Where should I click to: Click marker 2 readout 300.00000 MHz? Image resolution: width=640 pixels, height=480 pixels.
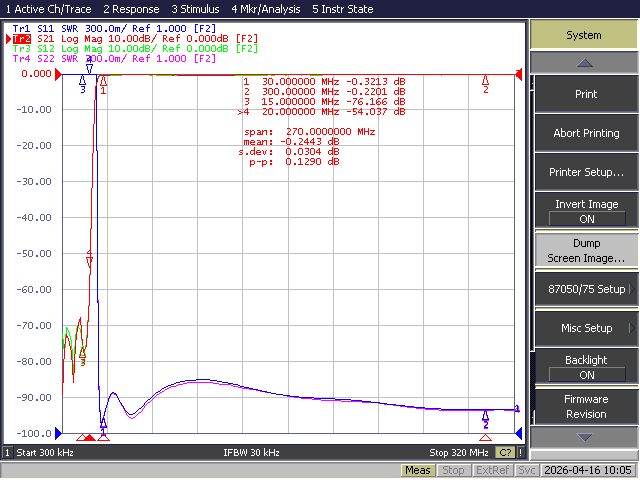coord(324,92)
